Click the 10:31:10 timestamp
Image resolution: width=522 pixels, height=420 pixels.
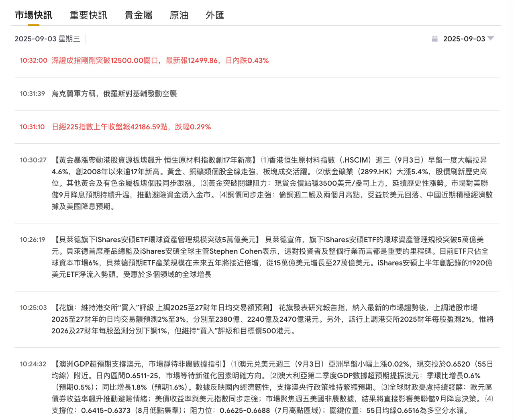click(x=32, y=127)
